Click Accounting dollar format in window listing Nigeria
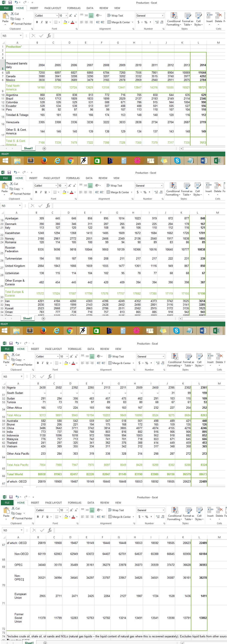227x644 pixels. pos(140,363)
